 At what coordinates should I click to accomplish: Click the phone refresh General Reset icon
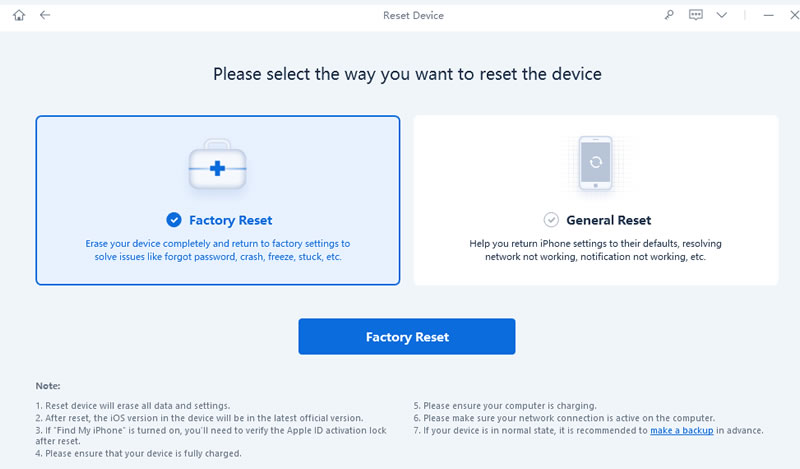coord(595,163)
